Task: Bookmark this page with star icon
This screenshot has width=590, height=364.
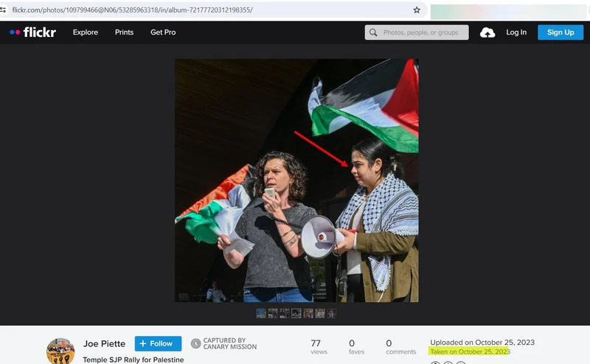Action: coord(417,10)
